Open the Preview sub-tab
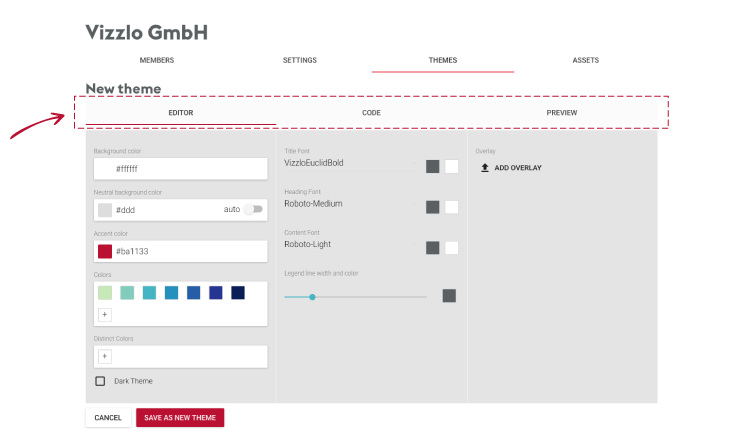The image size is (740, 442). click(x=562, y=113)
